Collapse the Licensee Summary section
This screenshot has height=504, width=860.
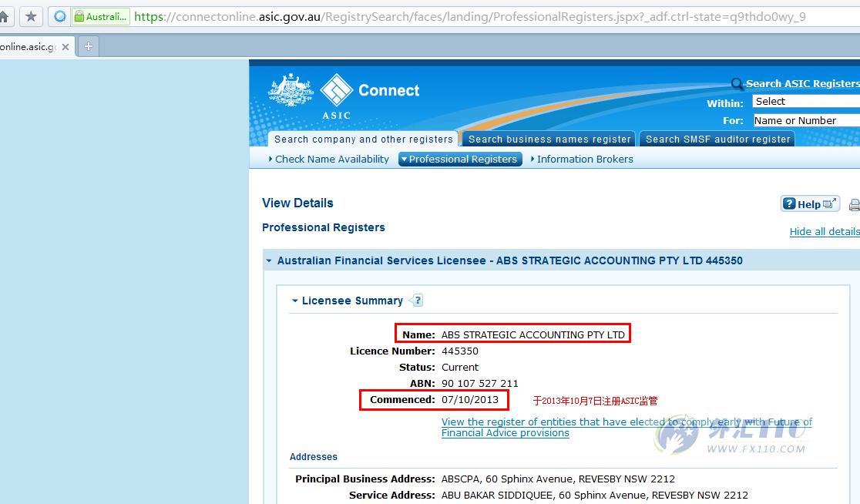(x=294, y=301)
